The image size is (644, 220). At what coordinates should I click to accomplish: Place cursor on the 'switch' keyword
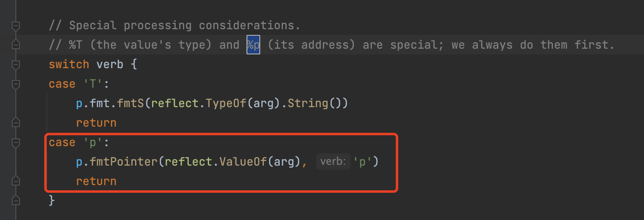69,65
